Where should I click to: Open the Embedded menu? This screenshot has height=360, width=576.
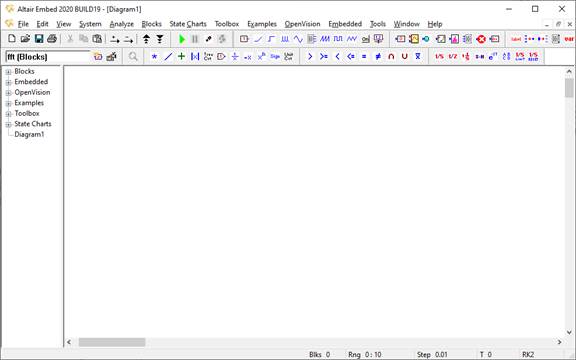tap(345, 24)
